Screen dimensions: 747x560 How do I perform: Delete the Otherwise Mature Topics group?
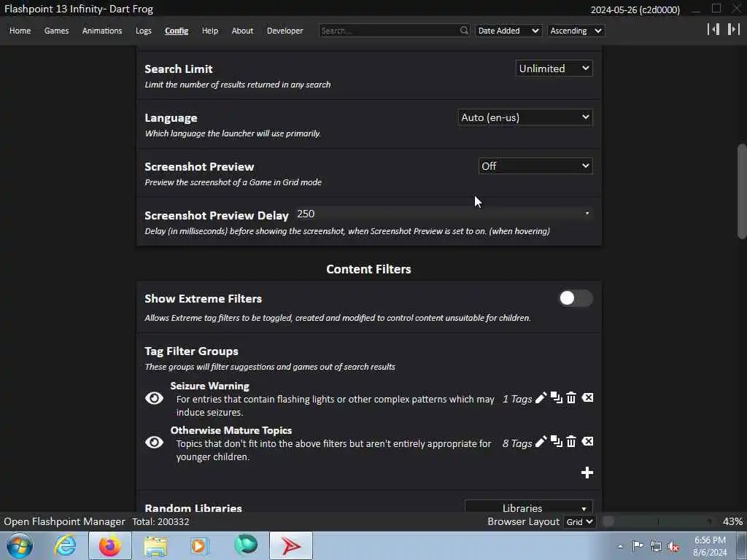pos(571,441)
